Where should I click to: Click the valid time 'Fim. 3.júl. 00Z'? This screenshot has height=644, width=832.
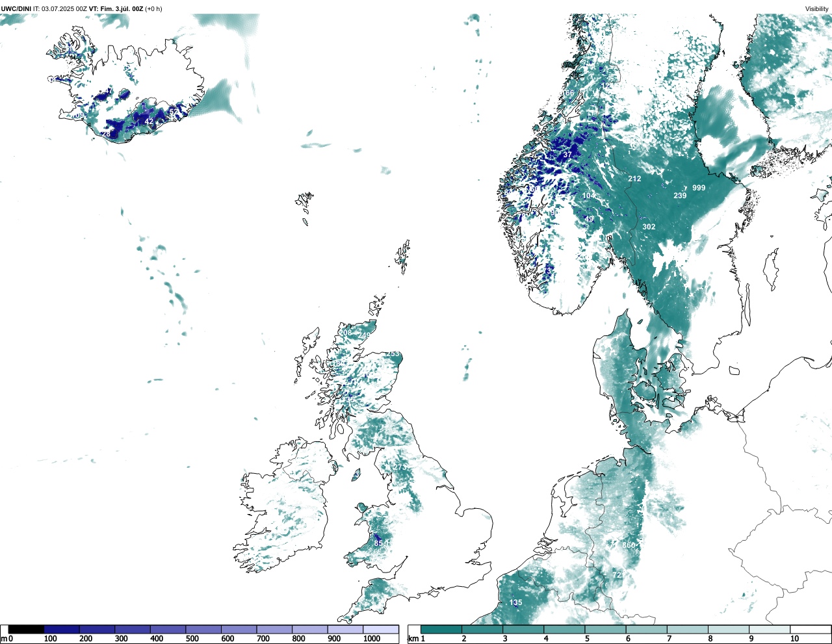[x=122, y=8]
